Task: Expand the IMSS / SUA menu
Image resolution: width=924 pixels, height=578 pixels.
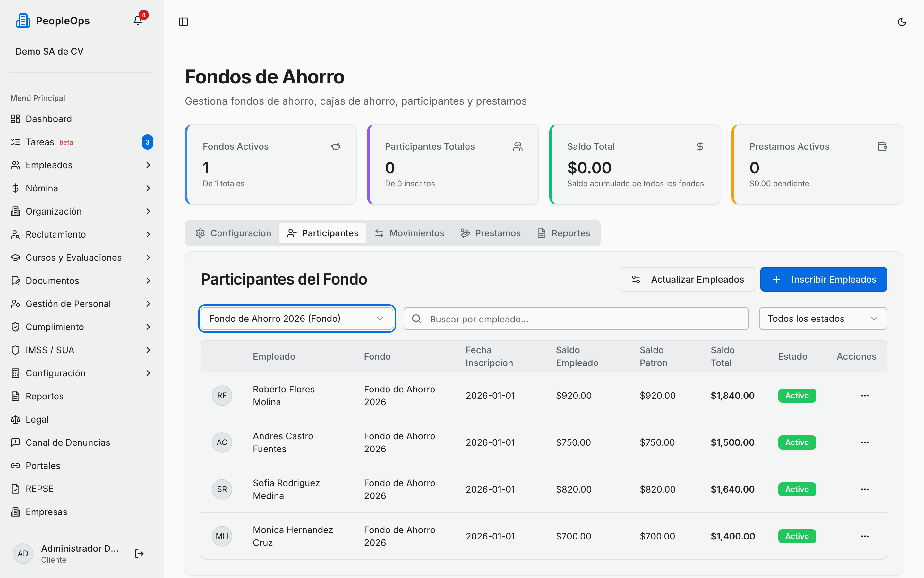Action: tap(82, 350)
